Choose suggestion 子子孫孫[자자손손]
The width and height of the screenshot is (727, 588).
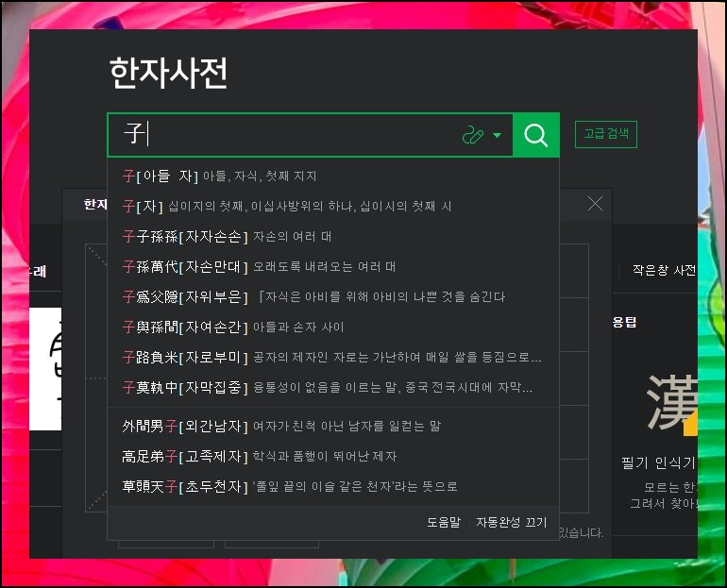point(333,236)
